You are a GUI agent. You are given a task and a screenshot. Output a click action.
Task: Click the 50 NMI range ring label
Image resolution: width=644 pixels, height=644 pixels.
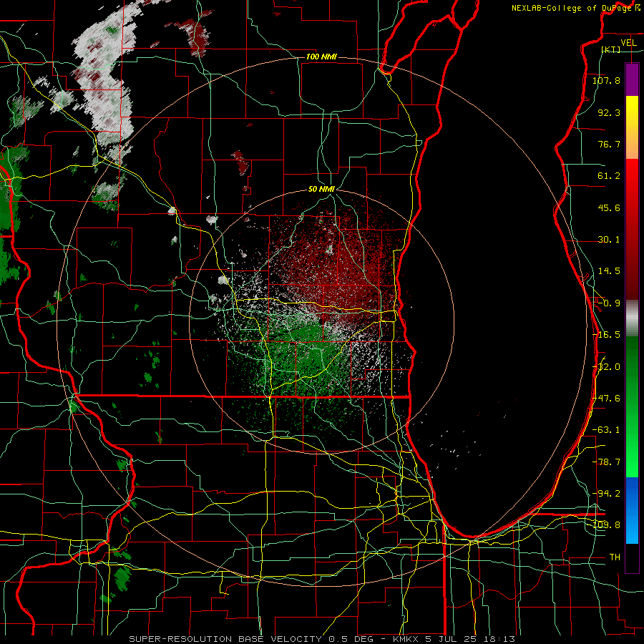pyautogui.click(x=321, y=189)
